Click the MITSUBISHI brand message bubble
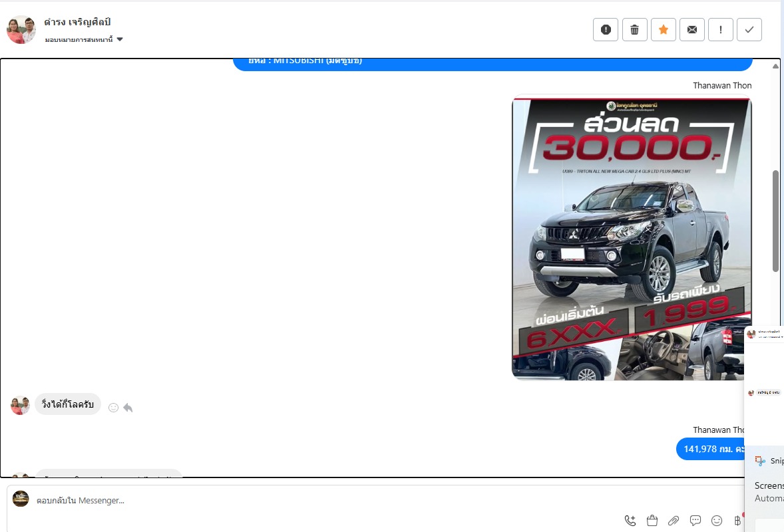 point(492,65)
